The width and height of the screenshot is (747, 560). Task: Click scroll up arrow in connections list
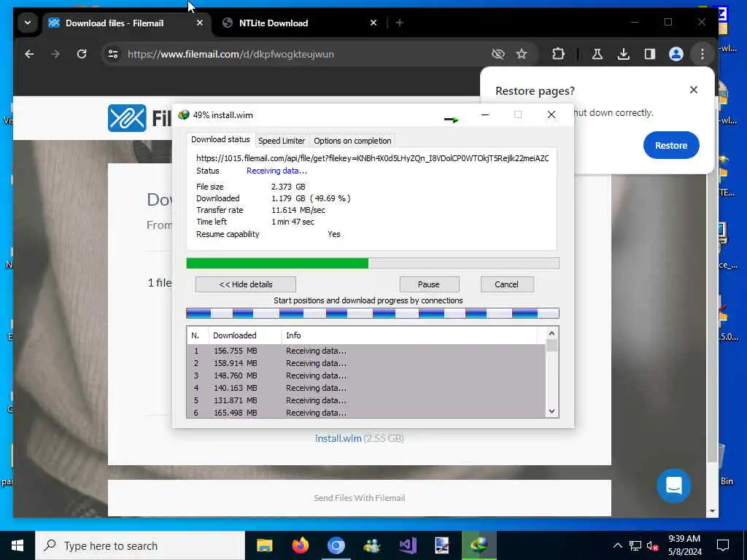click(551, 333)
